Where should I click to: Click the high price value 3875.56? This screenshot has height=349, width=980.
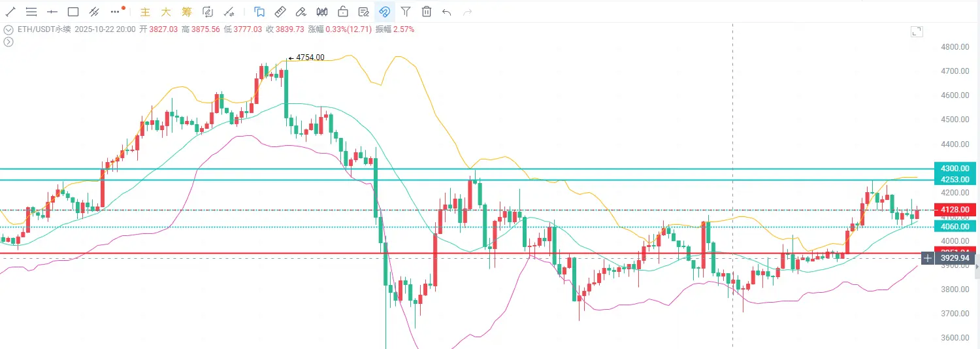[x=206, y=29]
